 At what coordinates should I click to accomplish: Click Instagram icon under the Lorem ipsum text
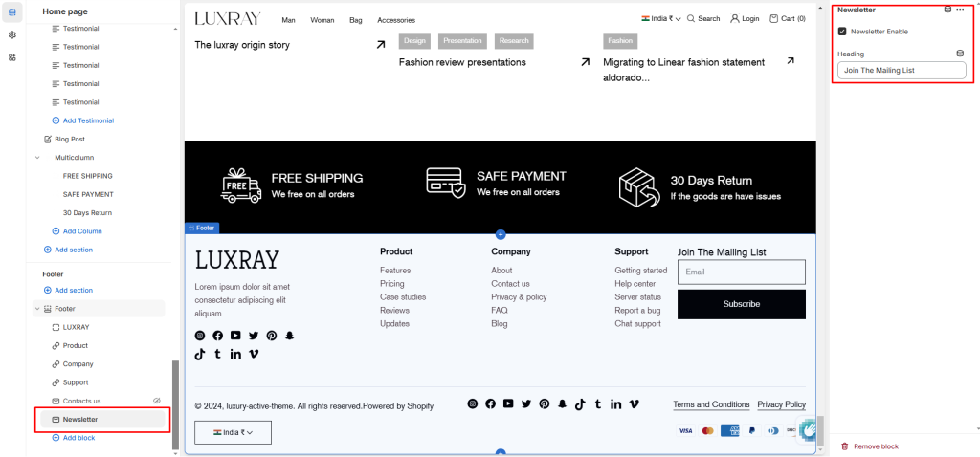point(200,336)
